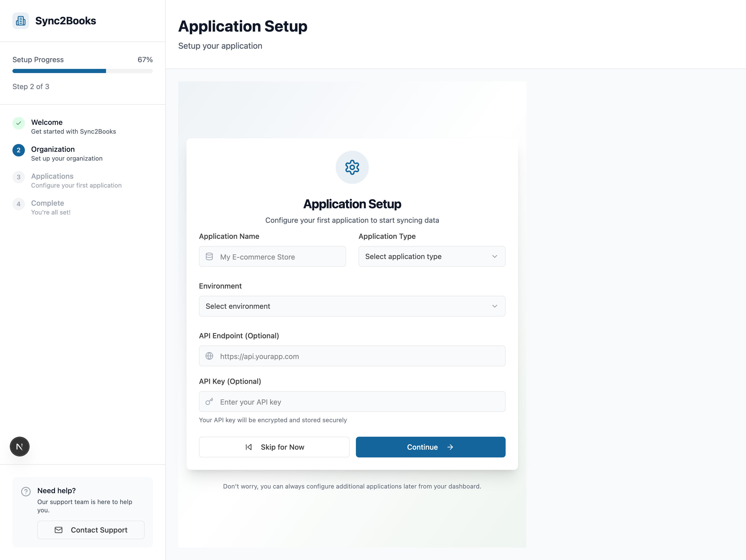Click the 'Need help?' heading

coord(56,491)
